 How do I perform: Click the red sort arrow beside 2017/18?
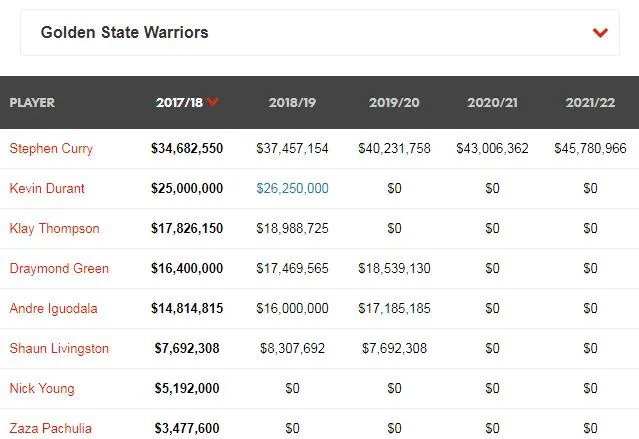[x=213, y=102]
